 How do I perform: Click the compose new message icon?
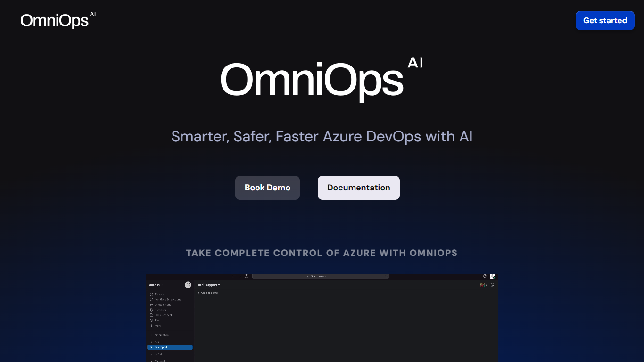point(188,285)
